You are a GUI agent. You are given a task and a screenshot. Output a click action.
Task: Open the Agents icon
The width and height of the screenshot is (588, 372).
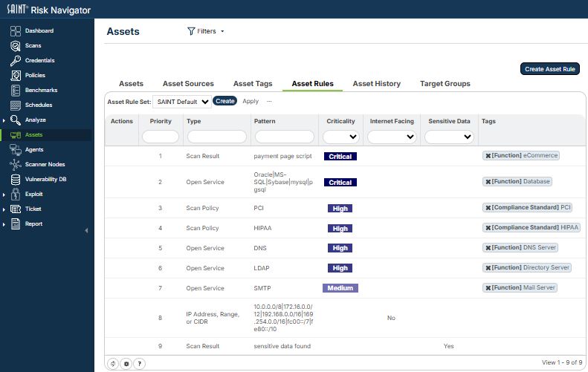[16, 149]
